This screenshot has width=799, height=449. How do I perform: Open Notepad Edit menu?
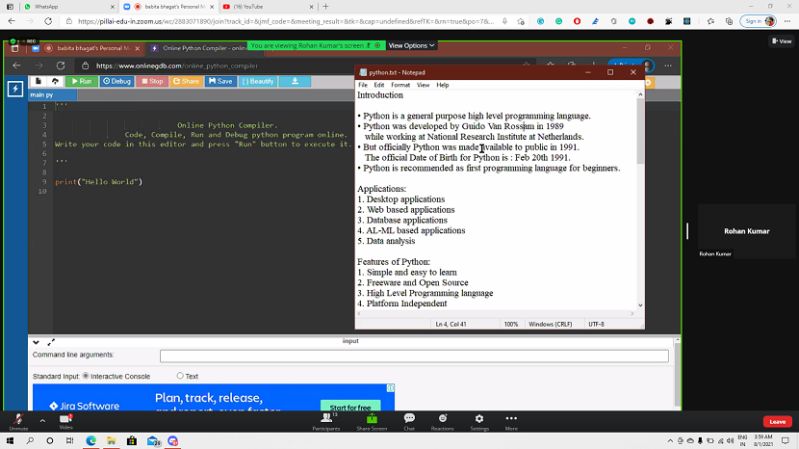pyautogui.click(x=379, y=85)
